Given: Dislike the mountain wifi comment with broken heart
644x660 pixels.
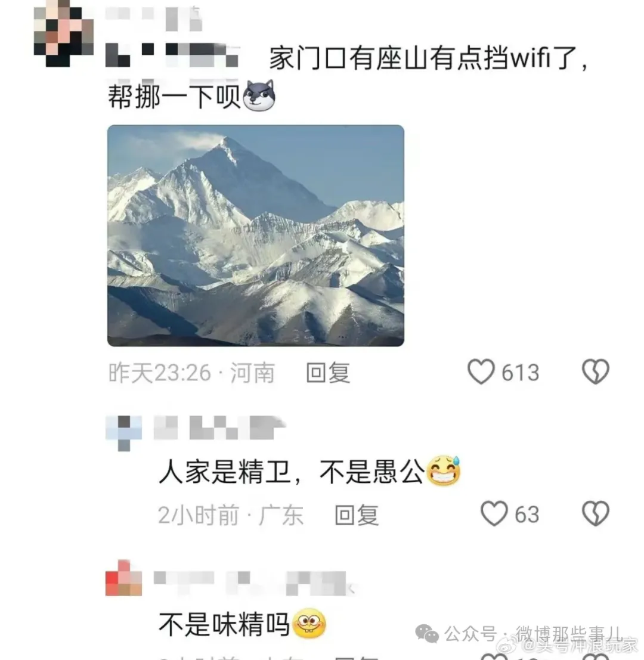Looking at the screenshot, I should 596,371.
